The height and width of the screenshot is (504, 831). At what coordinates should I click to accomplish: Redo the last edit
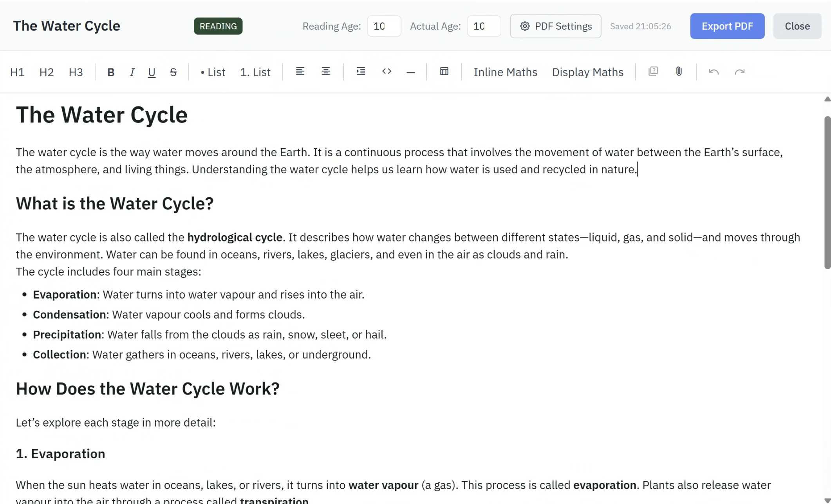(739, 72)
